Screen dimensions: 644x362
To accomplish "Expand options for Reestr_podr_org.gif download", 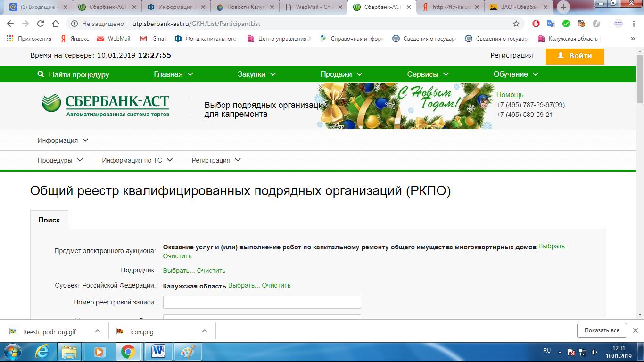I will (98, 331).
